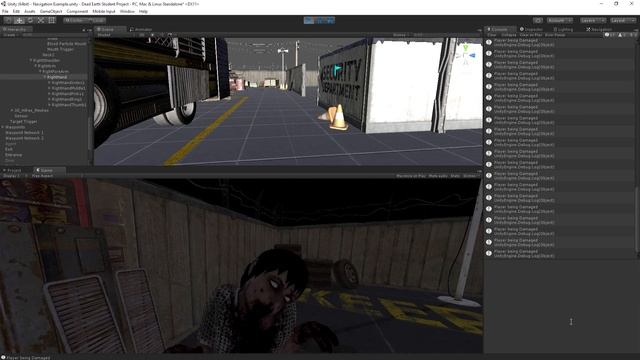
Task: Switch to the Project tab
Action: point(12,170)
